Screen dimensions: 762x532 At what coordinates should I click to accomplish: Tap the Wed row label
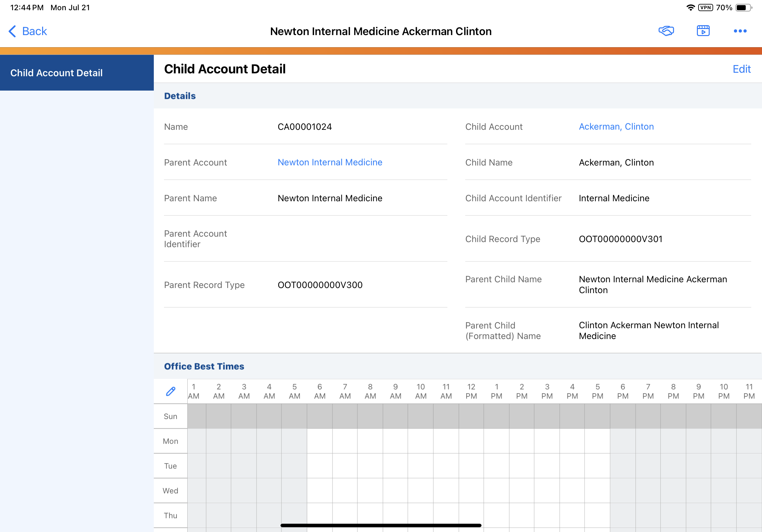tap(170, 491)
